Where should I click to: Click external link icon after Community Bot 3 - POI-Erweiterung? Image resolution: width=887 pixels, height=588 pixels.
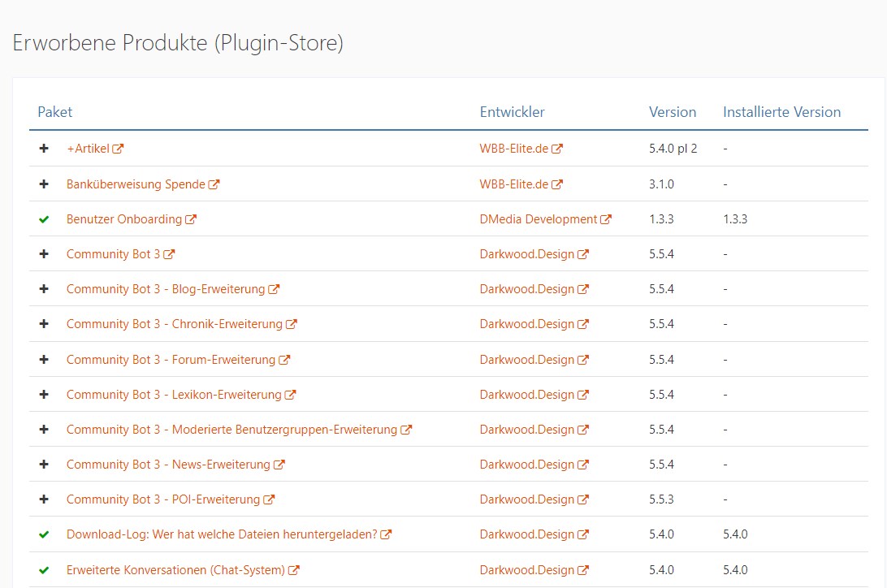click(269, 499)
